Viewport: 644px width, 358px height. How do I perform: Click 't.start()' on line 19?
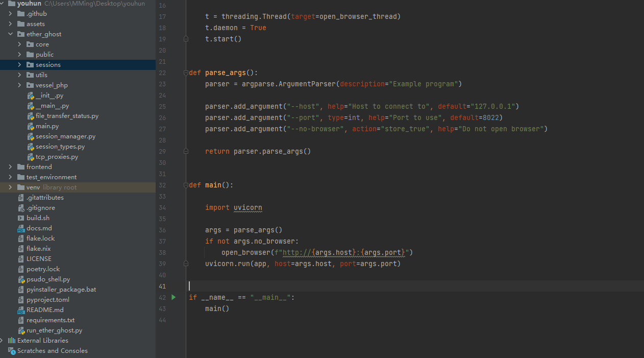pyautogui.click(x=224, y=39)
